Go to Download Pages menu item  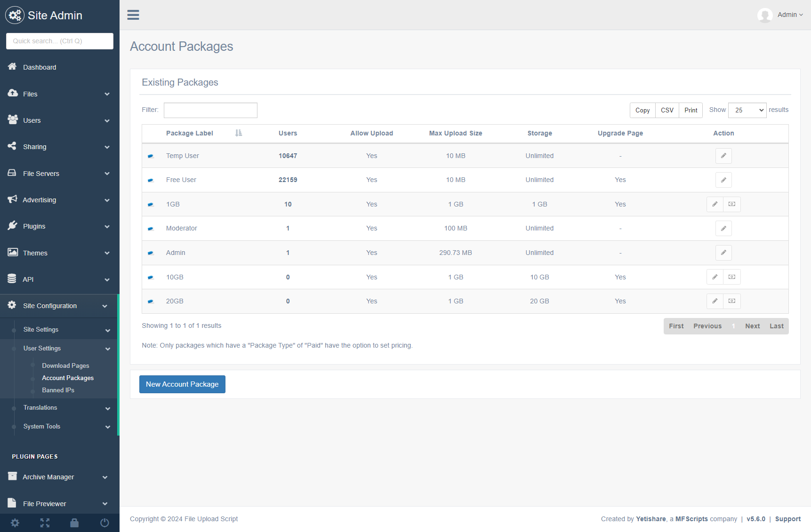65,365
